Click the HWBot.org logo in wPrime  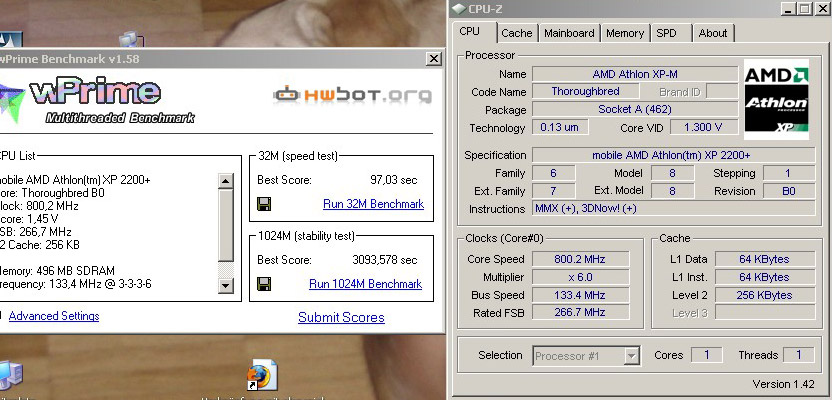(352, 95)
